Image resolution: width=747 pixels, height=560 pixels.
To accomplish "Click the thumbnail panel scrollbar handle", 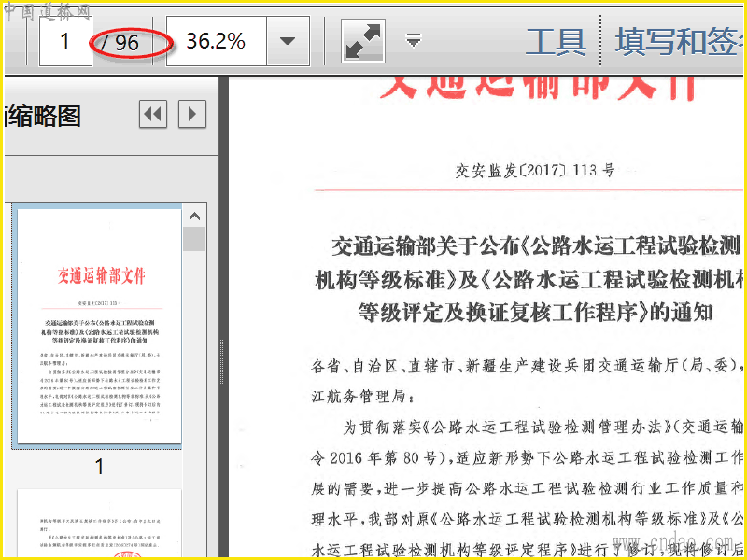I will coord(194,239).
